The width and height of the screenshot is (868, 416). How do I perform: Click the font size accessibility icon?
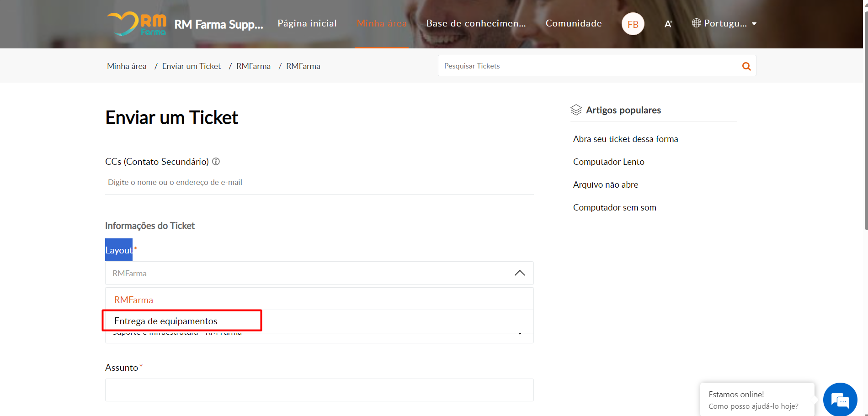click(668, 24)
